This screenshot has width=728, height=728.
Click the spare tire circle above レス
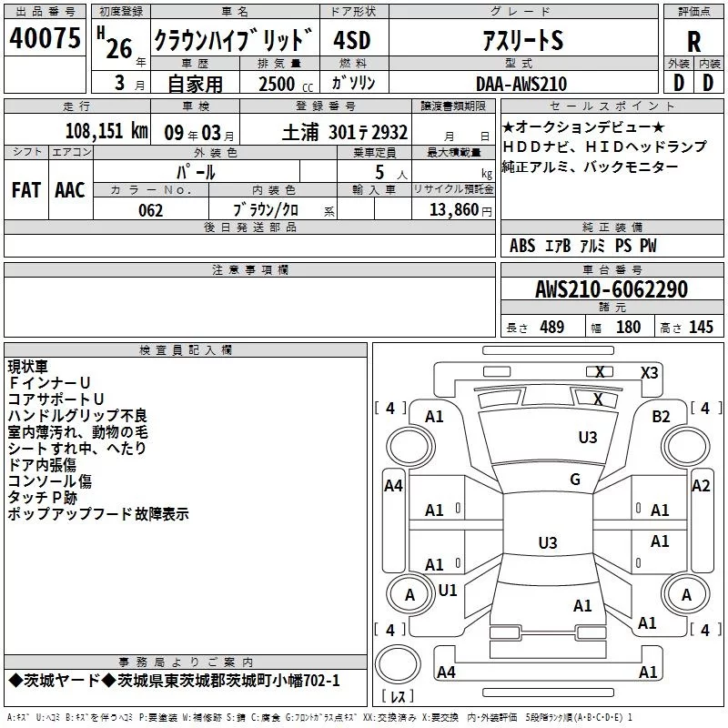tap(398, 663)
